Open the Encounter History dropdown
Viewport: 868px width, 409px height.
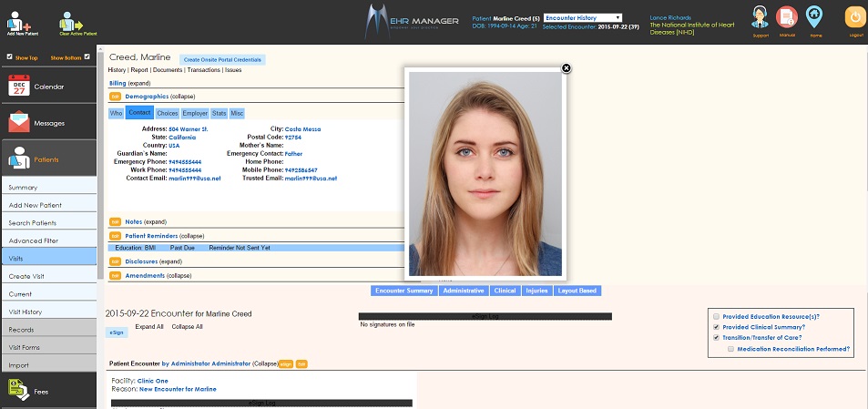tap(582, 17)
